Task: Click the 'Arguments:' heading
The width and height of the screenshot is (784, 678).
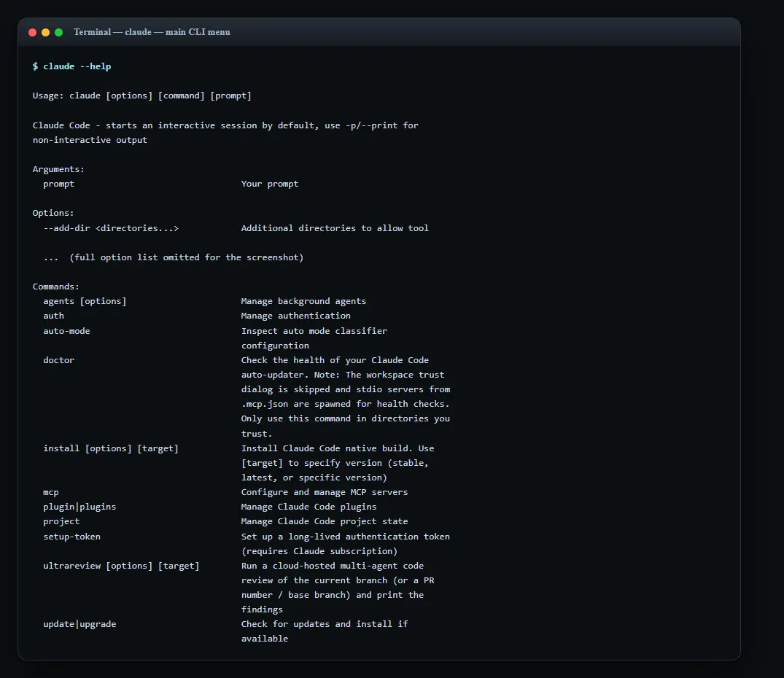Action: point(58,169)
